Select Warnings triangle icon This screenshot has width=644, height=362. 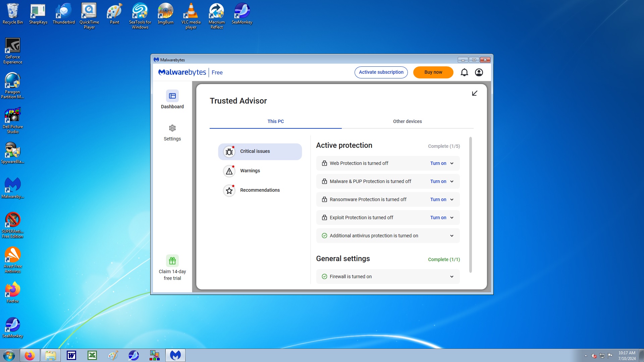(229, 171)
